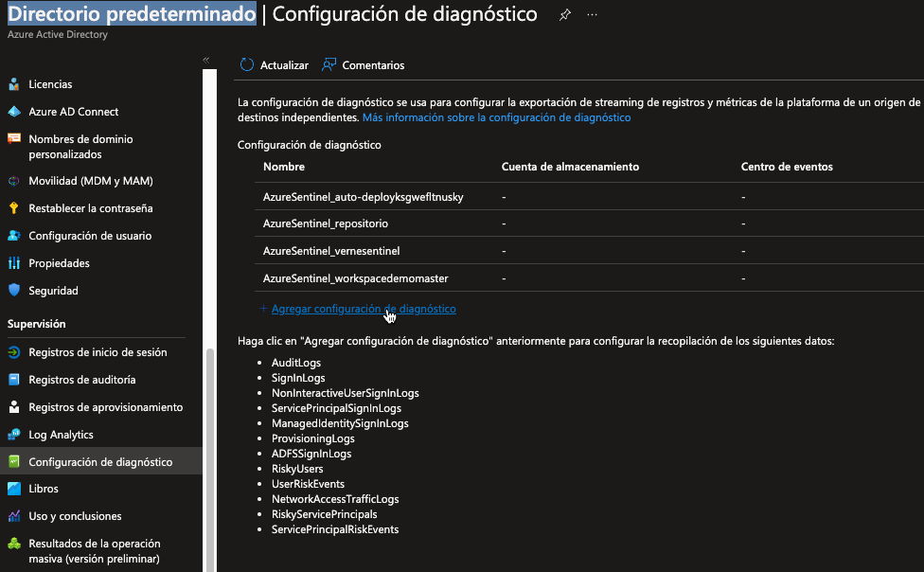Open Azure AD Connect menu item
924x572 pixels.
pyautogui.click(x=73, y=112)
